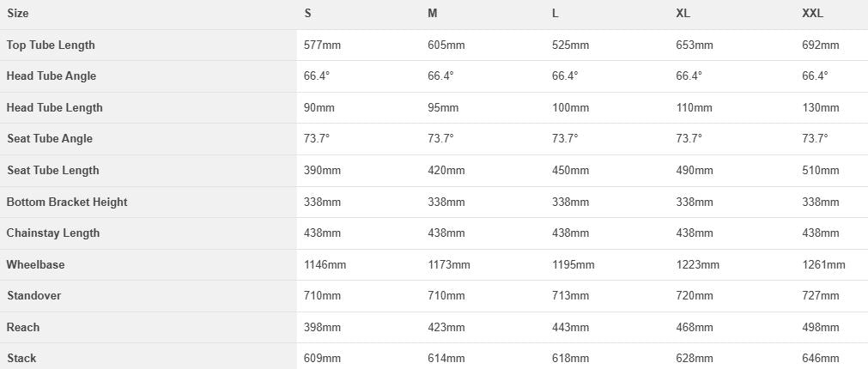Select the 692mm top tube length cell

pos(820,45)
